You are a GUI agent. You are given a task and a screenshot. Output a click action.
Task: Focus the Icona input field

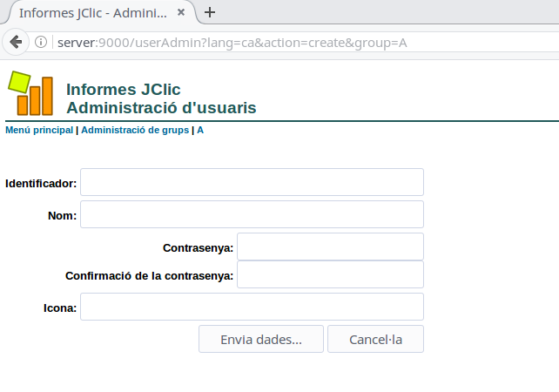(252, 307)
